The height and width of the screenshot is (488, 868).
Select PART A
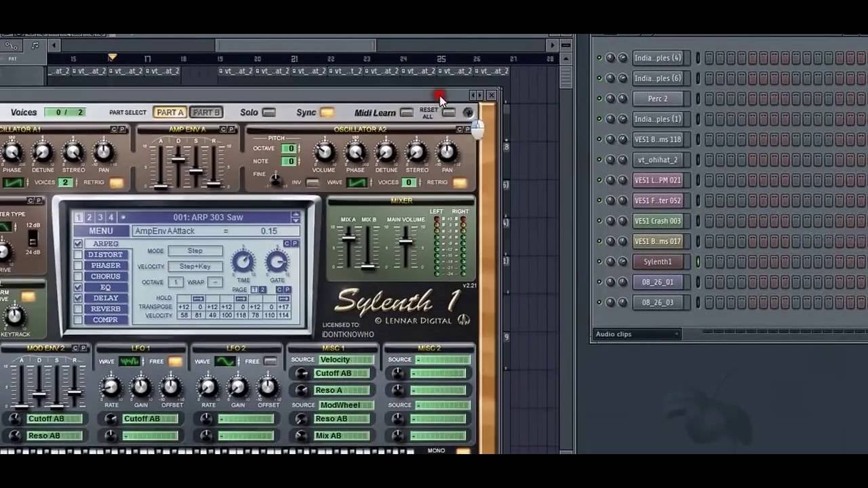(x=170, y=113)
